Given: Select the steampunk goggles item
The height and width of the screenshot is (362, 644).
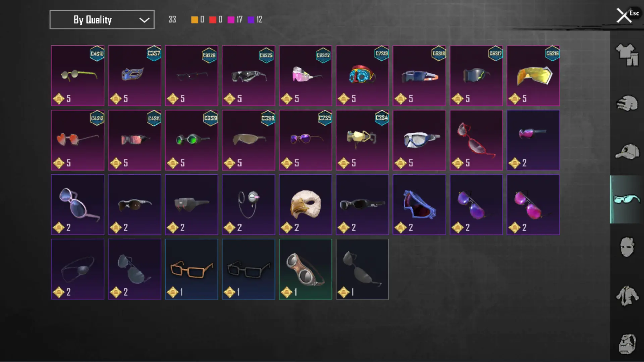Looking at the screenshot, I should (306, 269).
